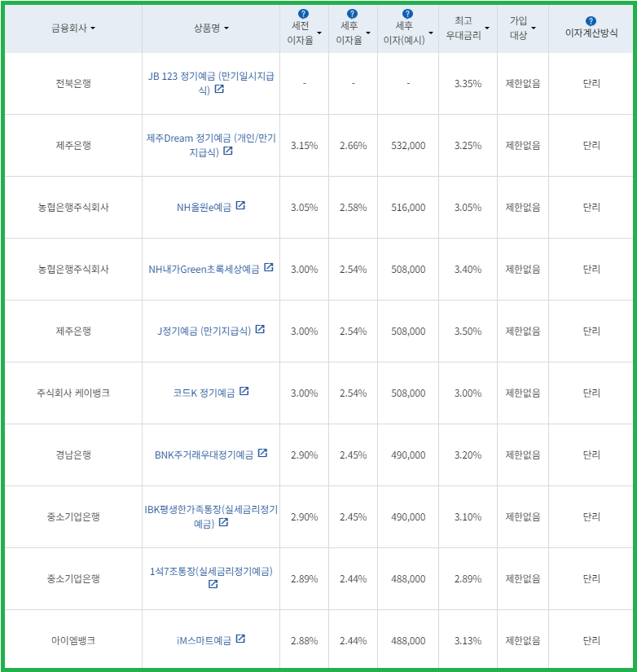This screenshot has height=672, width=637.
Task: Click the help icon above 이자계산방식
Action: [x=591, y=21]
